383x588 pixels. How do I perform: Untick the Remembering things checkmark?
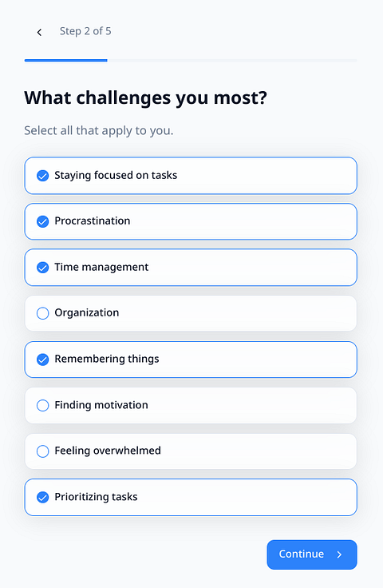[x=42, y=360]
